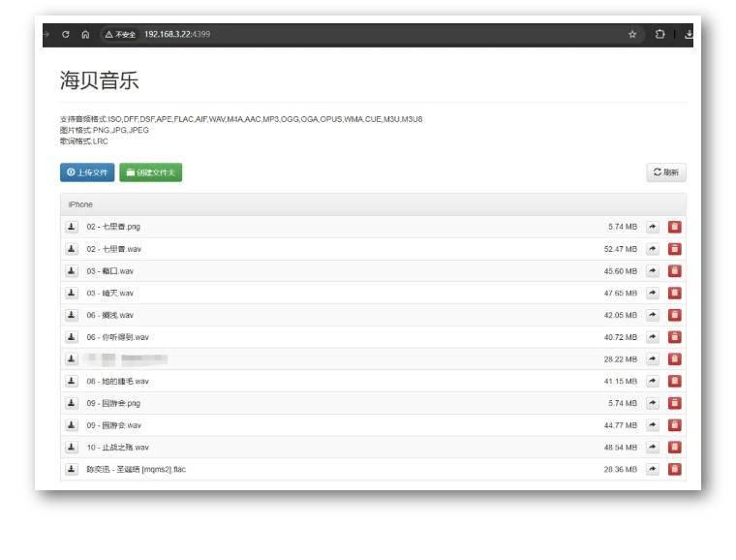This screenshot has width=736, height=560.
Task: Click the flac file name with [mqms2]
Action: [137, 469]
